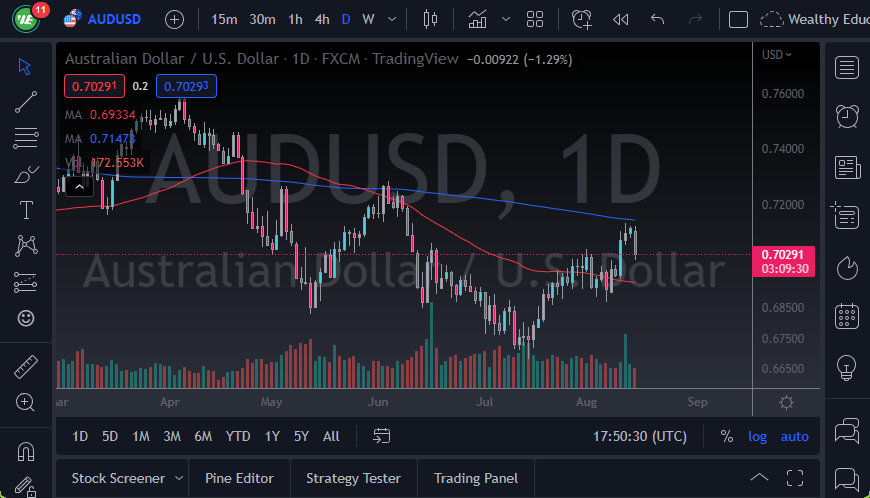Enable log scale

[757, 436]
